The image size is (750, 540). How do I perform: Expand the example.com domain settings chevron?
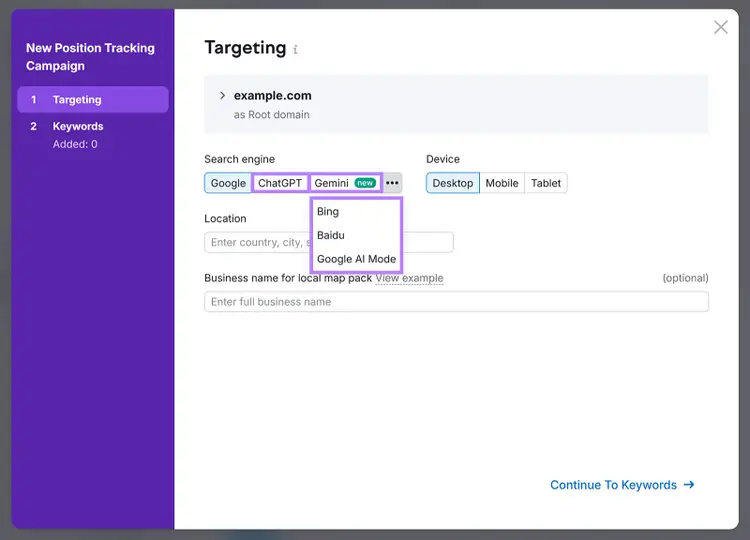(x=222, y=95)
